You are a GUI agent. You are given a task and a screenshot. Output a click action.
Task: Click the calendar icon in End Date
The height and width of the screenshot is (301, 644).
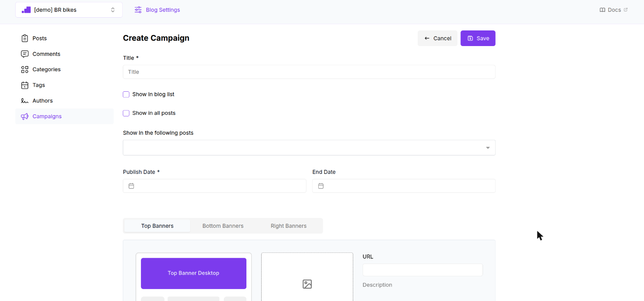point(321,186)
